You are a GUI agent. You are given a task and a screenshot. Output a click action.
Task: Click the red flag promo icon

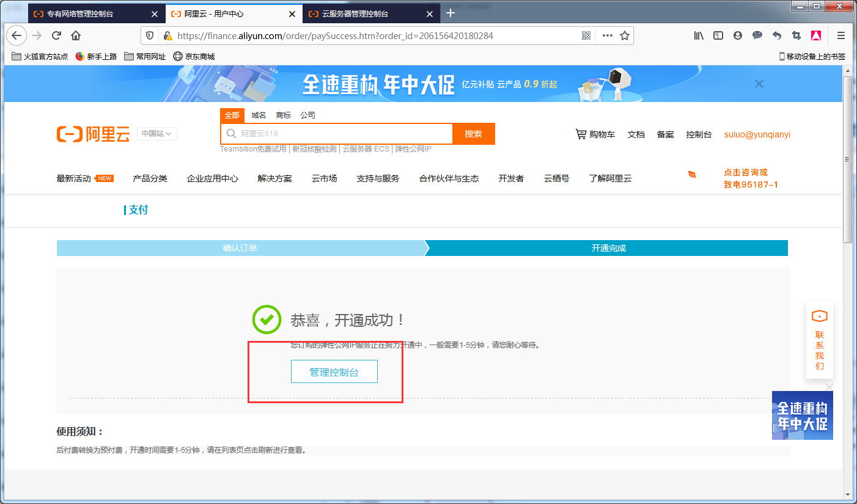click(692, 175)
